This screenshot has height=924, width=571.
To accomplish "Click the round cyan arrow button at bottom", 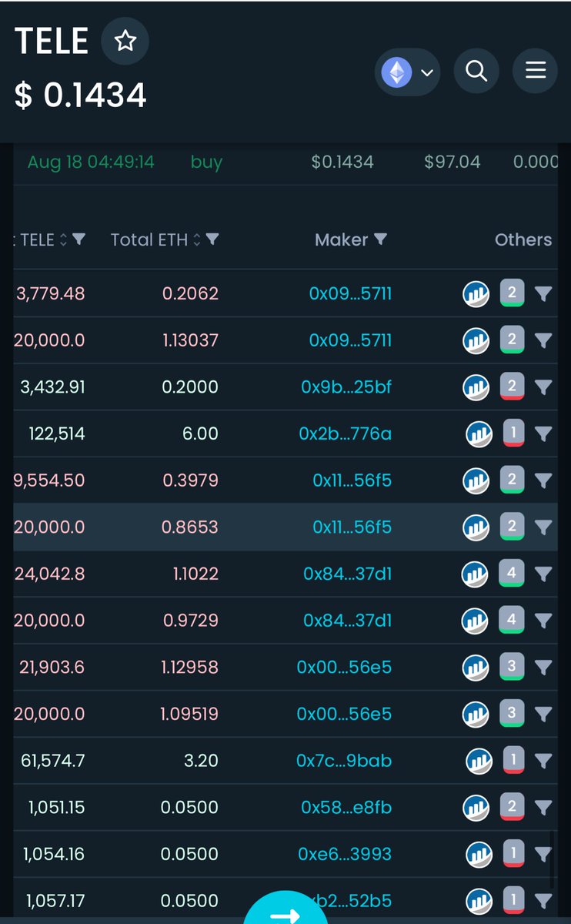I will [285, 909].
